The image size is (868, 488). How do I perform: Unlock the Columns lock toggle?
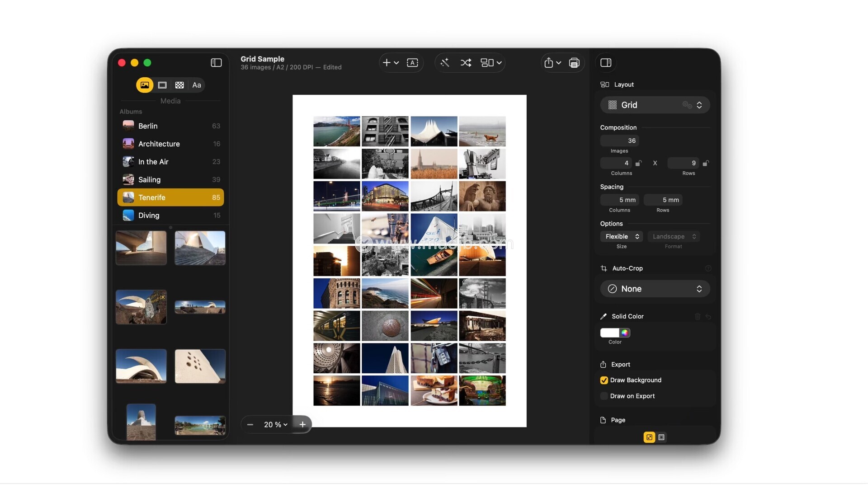pyautogui.click(x=638, y=163)
